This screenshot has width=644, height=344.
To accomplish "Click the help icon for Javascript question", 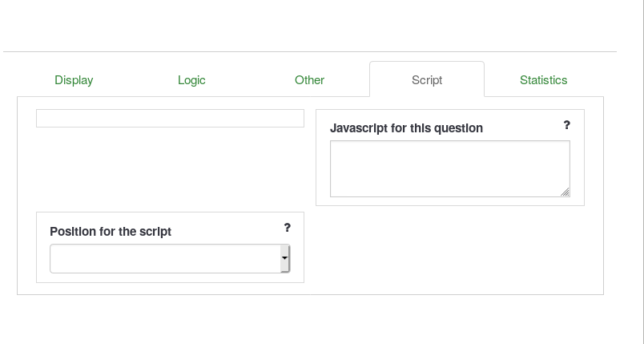I will (566, 125).
